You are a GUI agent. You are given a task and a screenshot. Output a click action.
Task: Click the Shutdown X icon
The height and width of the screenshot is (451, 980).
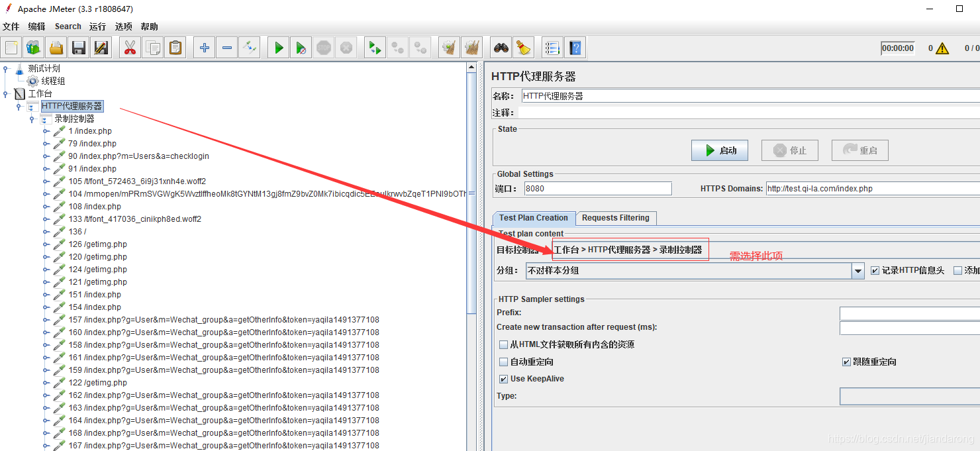pyautogui.click(x=346, y=48)
